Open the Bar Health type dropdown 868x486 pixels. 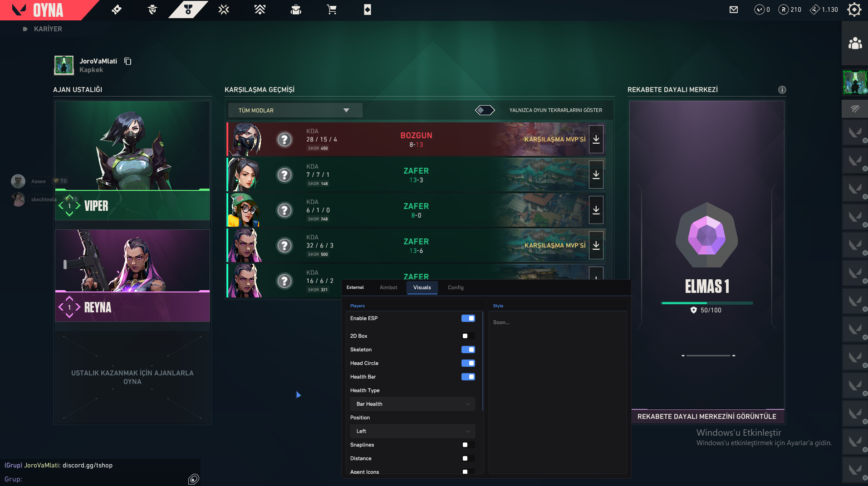tap(412, 404)
